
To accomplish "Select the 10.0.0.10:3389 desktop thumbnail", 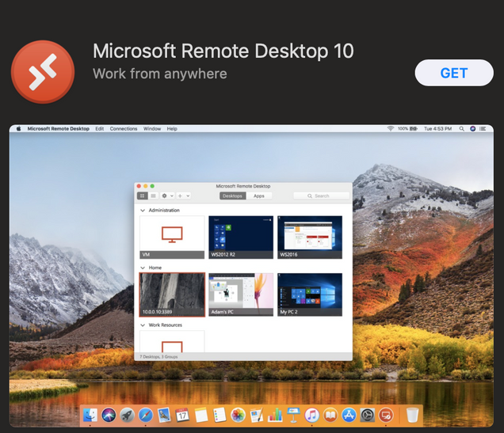I will [172, 294].
